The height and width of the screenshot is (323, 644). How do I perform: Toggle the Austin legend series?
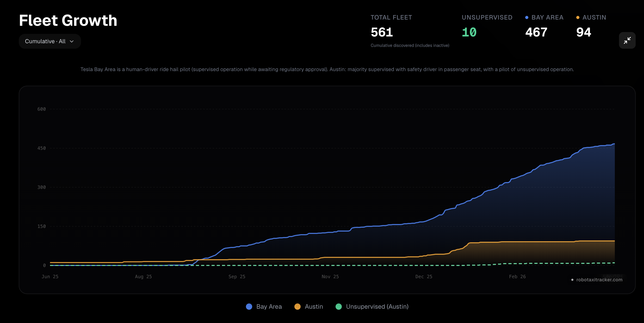(314, 307)
